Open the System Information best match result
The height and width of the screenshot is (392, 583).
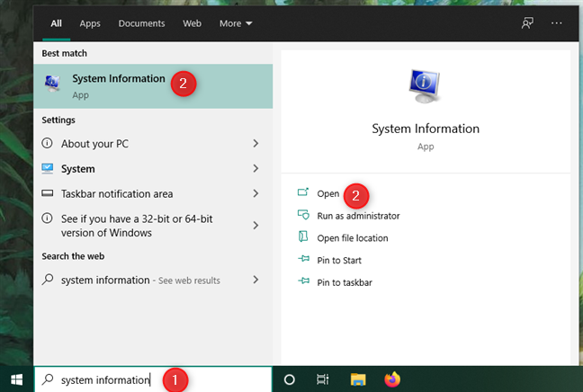point(153,86)
